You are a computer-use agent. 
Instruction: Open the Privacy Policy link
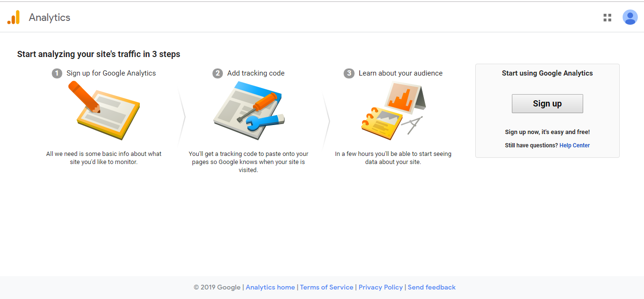381,287
